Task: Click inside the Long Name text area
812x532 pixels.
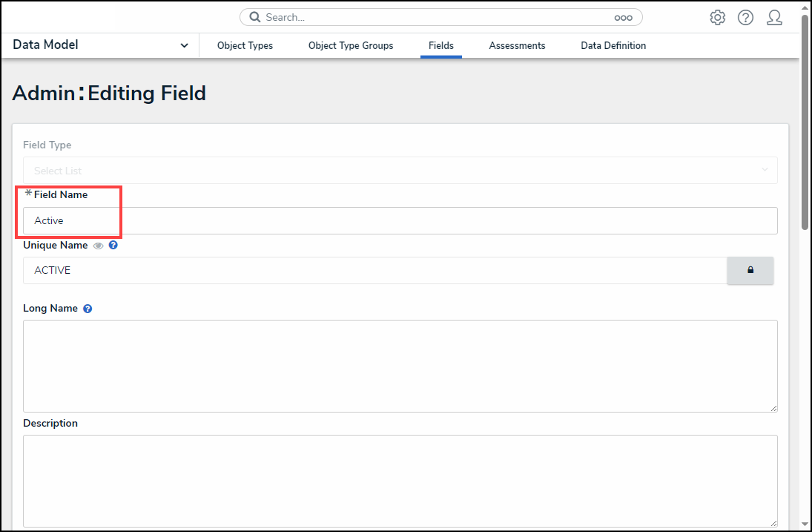Action: click(400, 366)
